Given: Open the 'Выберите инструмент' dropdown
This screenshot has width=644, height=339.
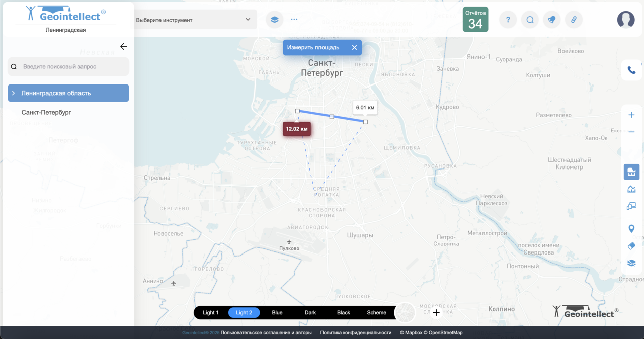Looking at the screenshot, I should tap(194, 20).
